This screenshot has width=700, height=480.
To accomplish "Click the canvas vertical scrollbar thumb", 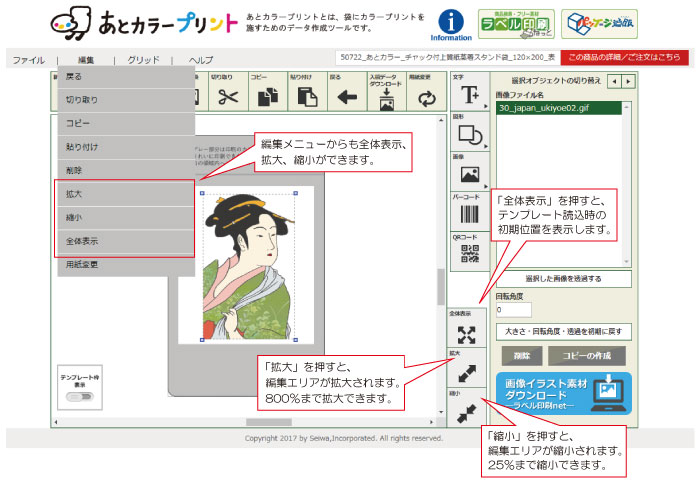I will pyautogui.click(x=441, y=287).
